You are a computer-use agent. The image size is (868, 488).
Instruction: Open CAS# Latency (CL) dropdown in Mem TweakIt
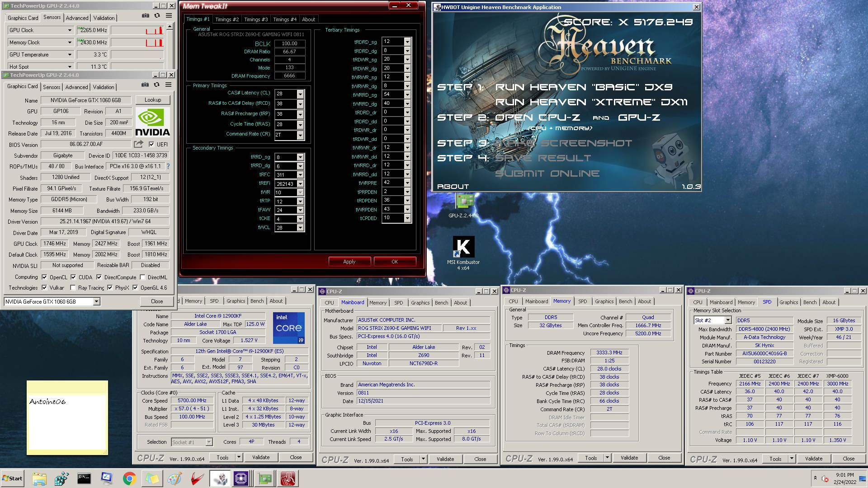300,94
